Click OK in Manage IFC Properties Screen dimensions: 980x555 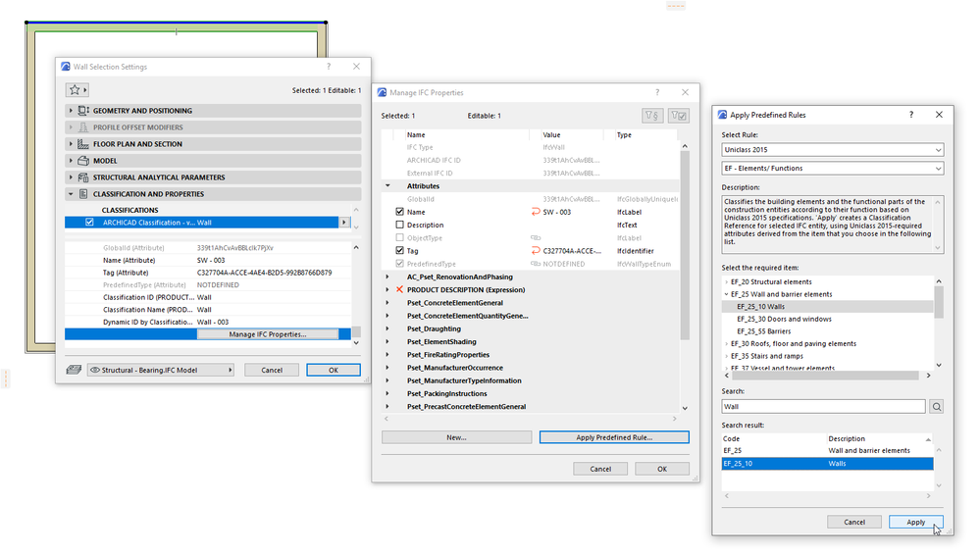pyautogui.click(x=662, y=469)
